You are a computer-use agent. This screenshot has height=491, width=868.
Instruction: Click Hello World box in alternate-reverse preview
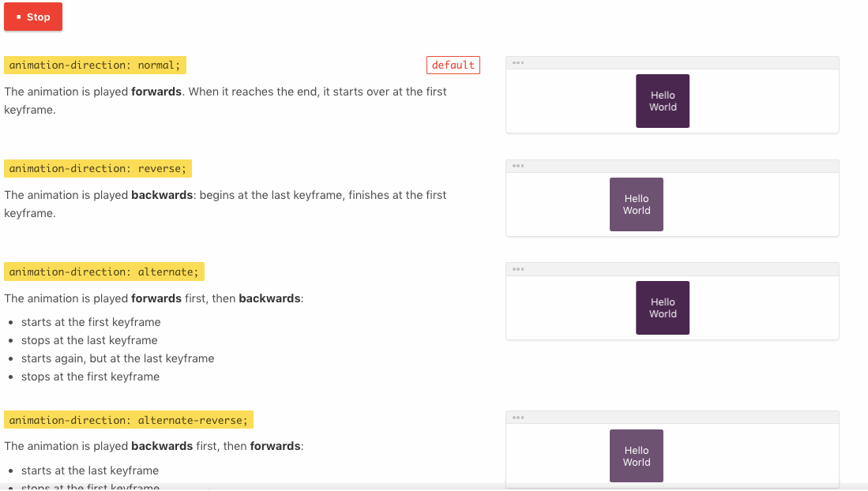tap(637, 456)
